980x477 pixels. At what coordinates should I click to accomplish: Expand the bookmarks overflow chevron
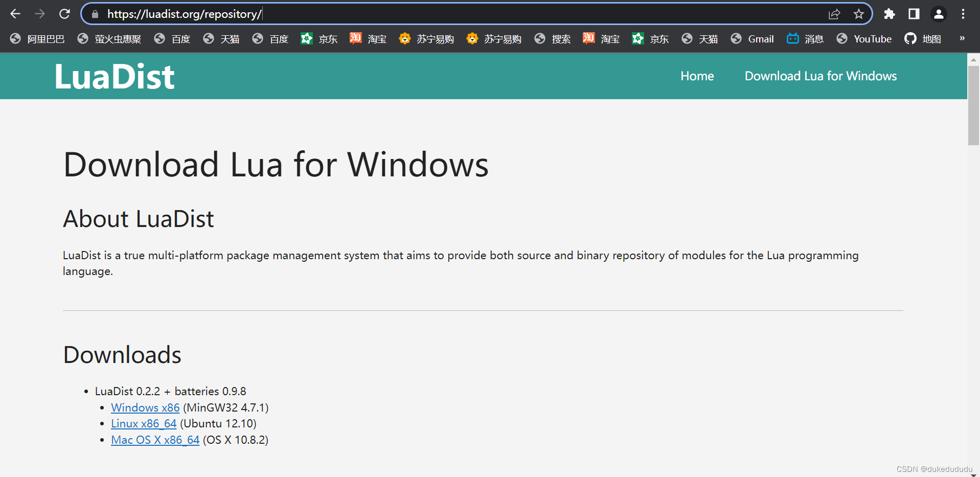click(x=962, y=38)
